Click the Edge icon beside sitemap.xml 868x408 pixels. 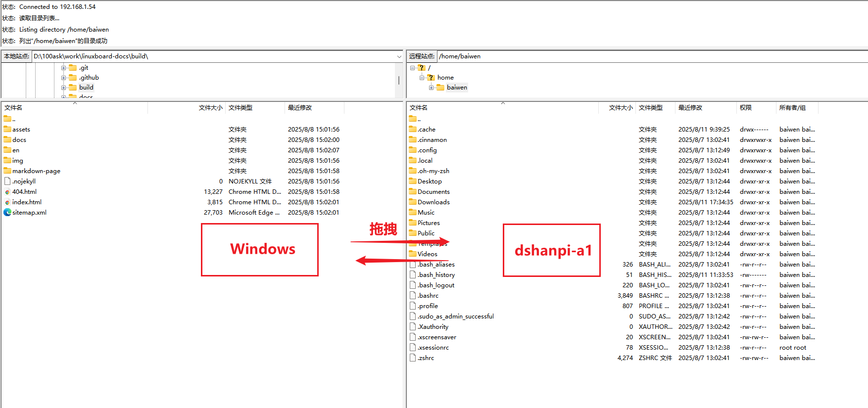(7, 213)
